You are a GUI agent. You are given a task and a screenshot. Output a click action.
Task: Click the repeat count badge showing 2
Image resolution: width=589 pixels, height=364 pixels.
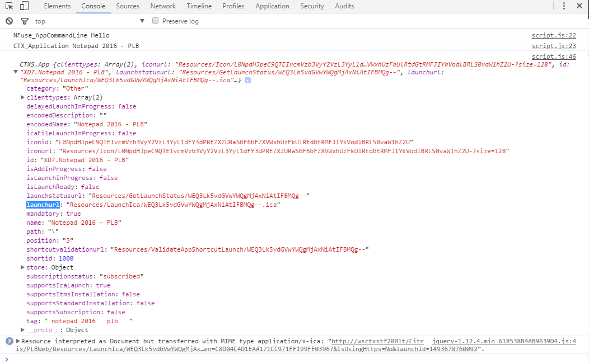point(9,341)
